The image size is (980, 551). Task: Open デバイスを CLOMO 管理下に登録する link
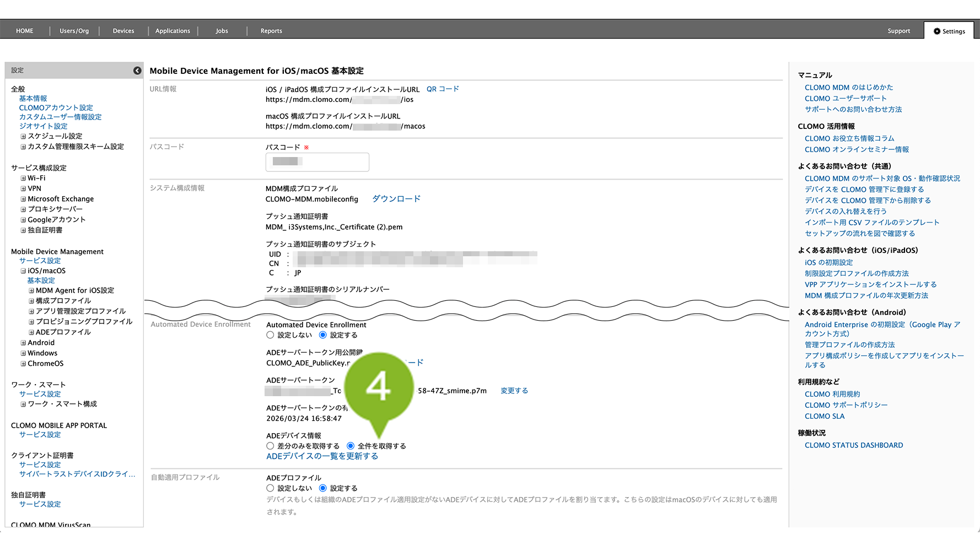tap(864, 190)
